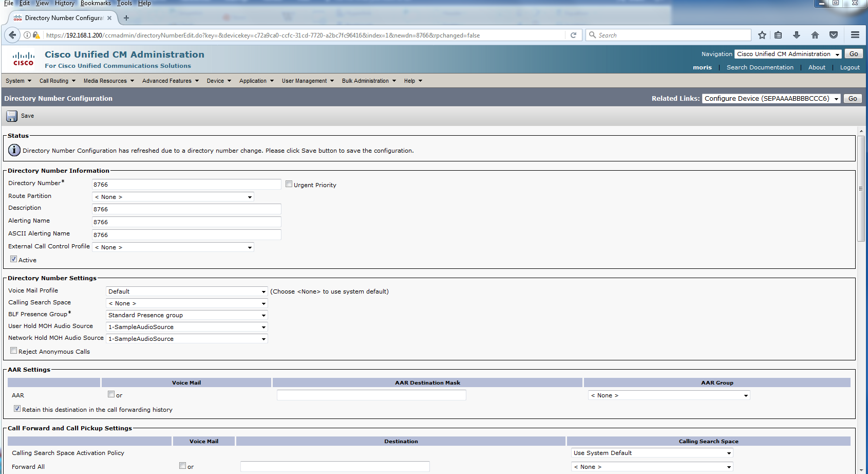868x474 pixels.
Task: Click the Save disk icon
Action: click(12, 116)
